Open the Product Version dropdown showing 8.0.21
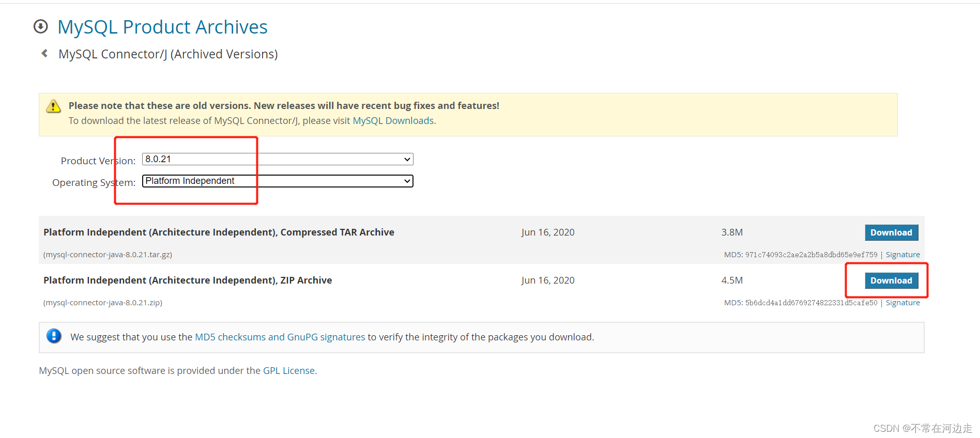980x438 pixels. pyautogui.click(x=278, y=159)
